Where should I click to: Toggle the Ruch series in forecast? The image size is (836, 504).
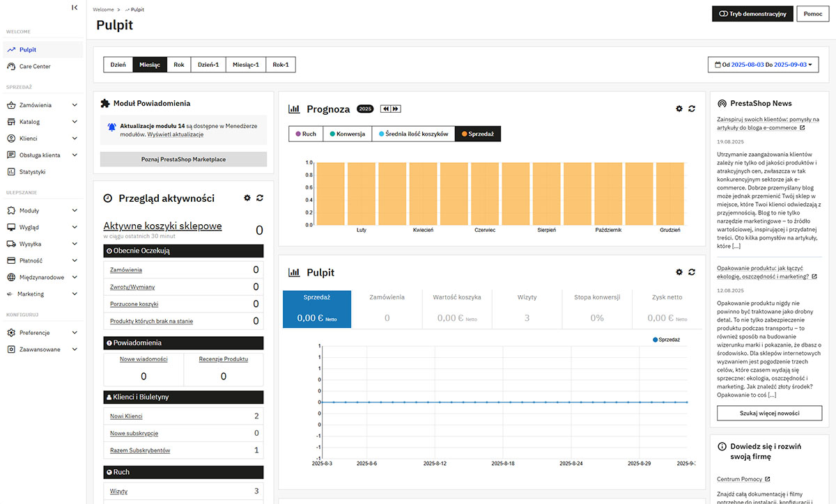(x=306, y=134)
